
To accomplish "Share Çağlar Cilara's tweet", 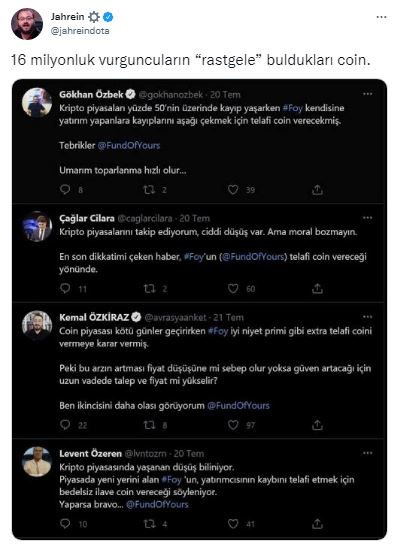I will pyautogui.click(x=317, y=288).
